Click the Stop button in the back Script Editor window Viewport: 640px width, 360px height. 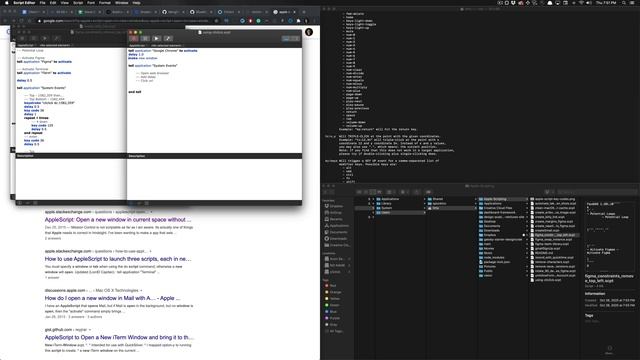coord(33,38)
